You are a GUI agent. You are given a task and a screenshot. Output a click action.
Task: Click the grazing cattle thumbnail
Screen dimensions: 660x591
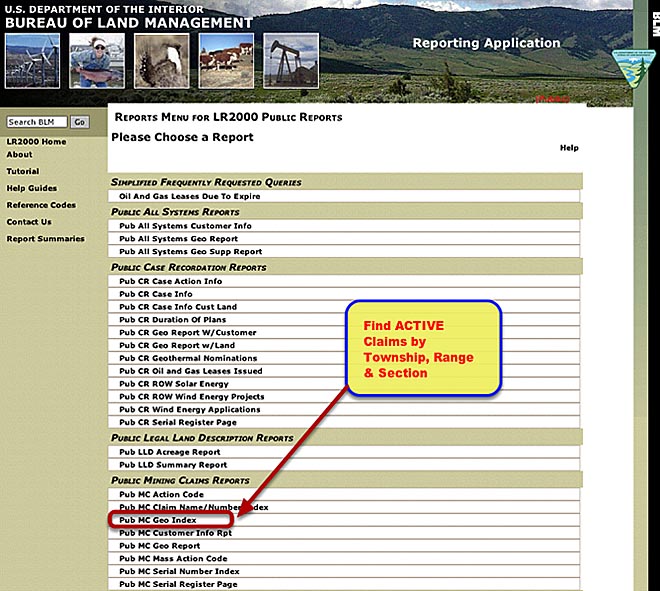226,61
